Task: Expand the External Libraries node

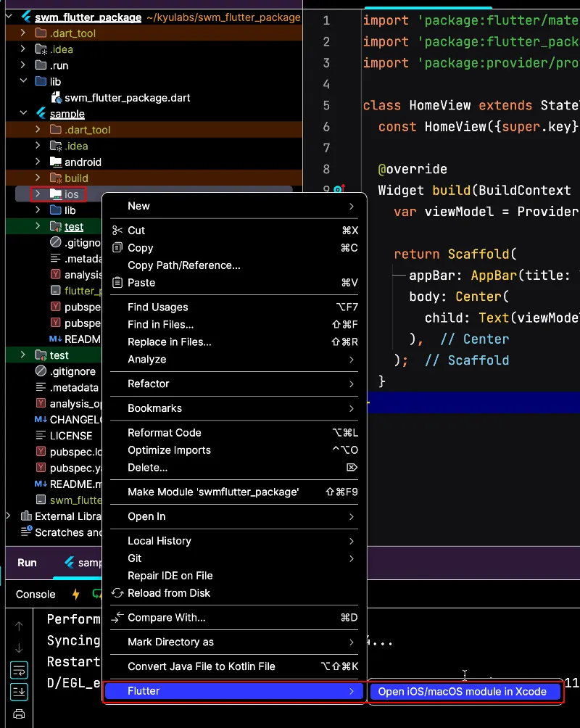Action: pyautogui.click(x=9, y=516)
